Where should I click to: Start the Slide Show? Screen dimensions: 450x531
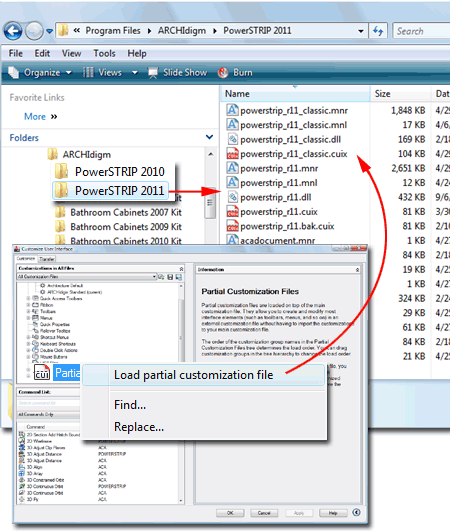[x=177, y=72]
